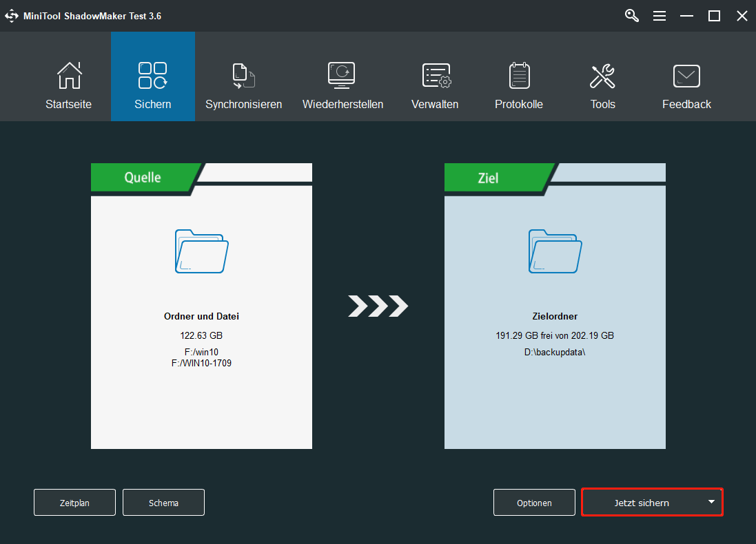
Task: Open the Zeitplan schedule settings
Action: tap(74, 502)
